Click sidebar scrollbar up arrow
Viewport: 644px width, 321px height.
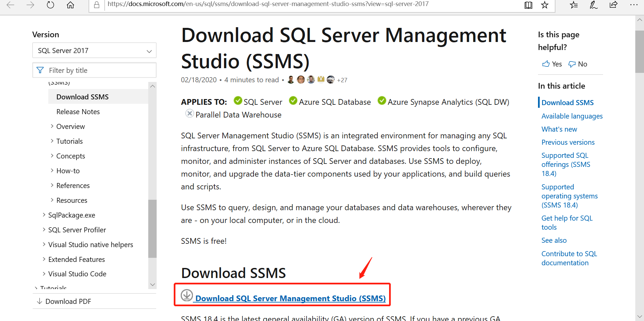click(x=153, y=86)
